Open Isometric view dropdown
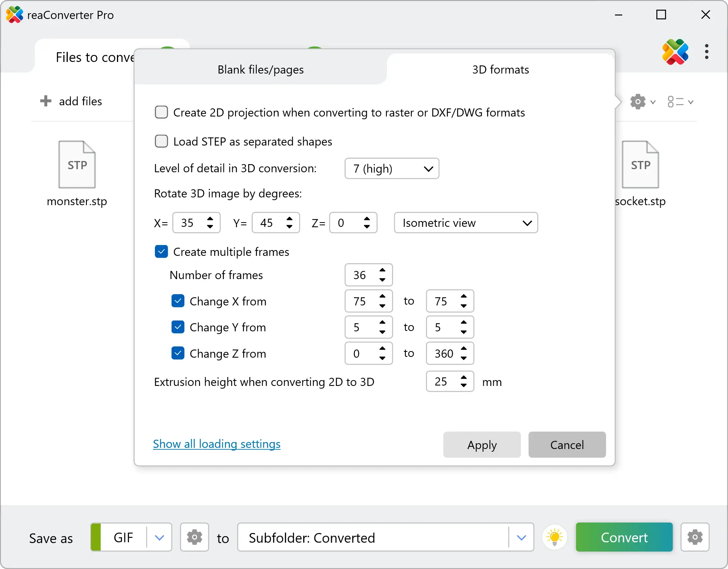Screen dimensions: 728x569 coord(466,223)
